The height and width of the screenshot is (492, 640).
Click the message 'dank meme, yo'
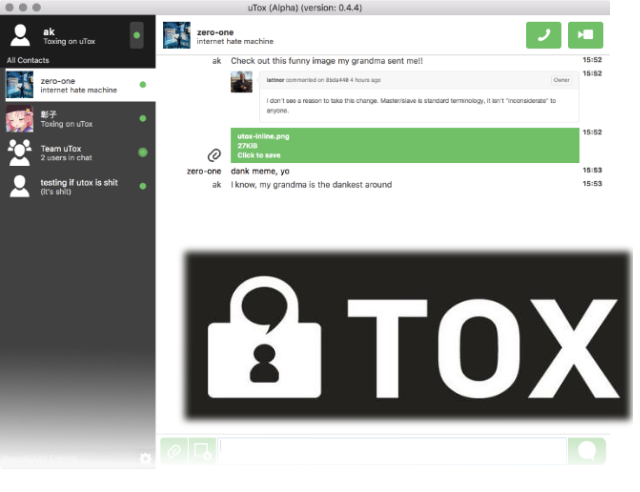260,171
